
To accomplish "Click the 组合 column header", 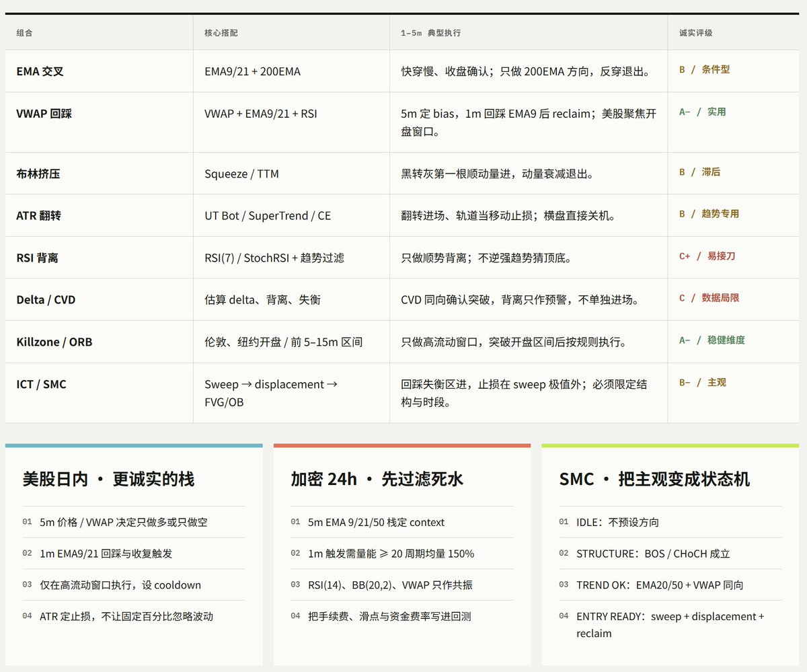I will [24, 33].
